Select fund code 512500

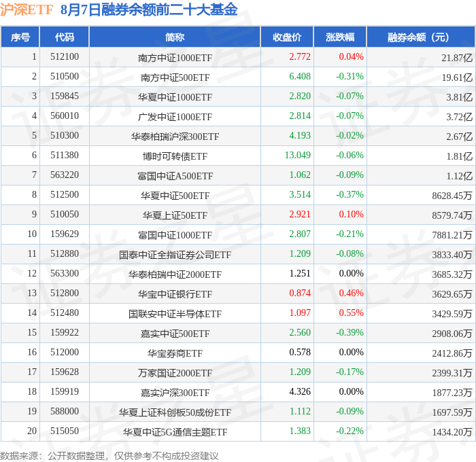(65, 194)
